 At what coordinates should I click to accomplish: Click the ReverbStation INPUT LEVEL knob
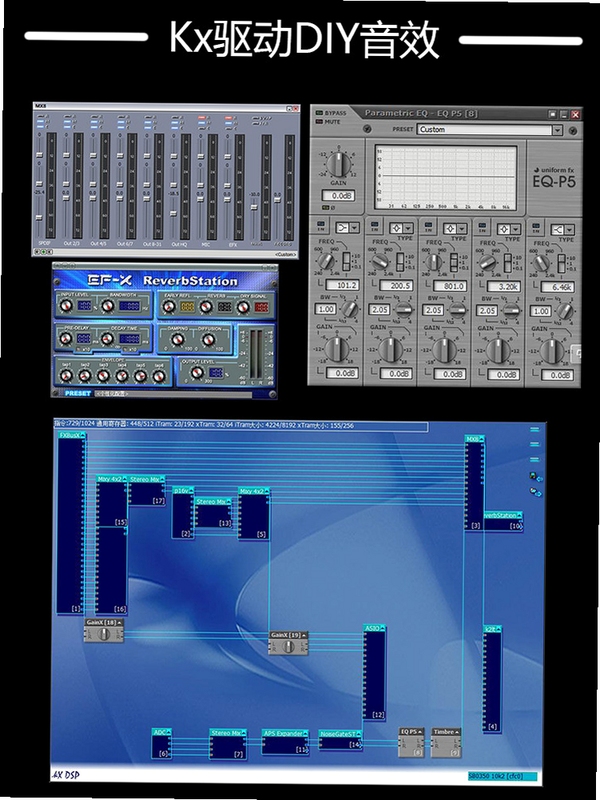[x=65, y=306]
